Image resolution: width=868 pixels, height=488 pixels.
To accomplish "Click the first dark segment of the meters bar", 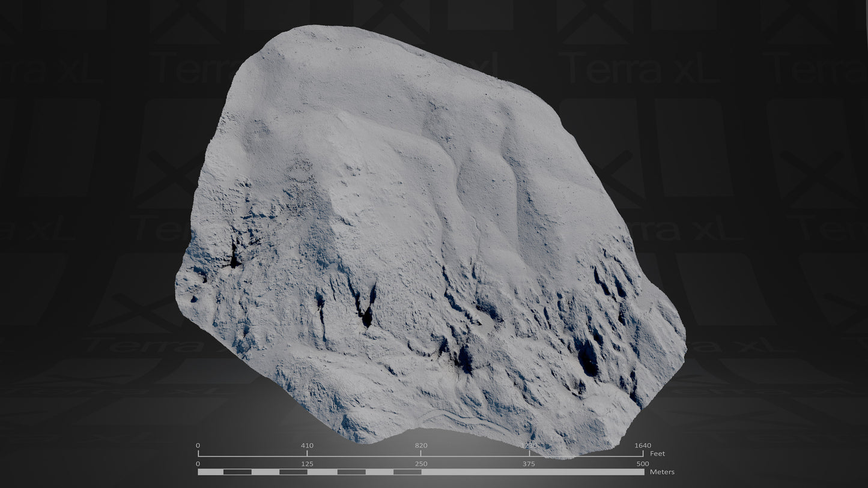I will tap(238, 472).
